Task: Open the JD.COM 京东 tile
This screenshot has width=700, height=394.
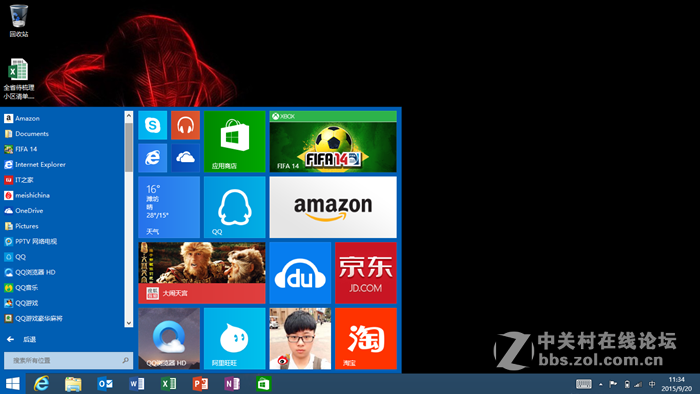Action: point(366,273)
